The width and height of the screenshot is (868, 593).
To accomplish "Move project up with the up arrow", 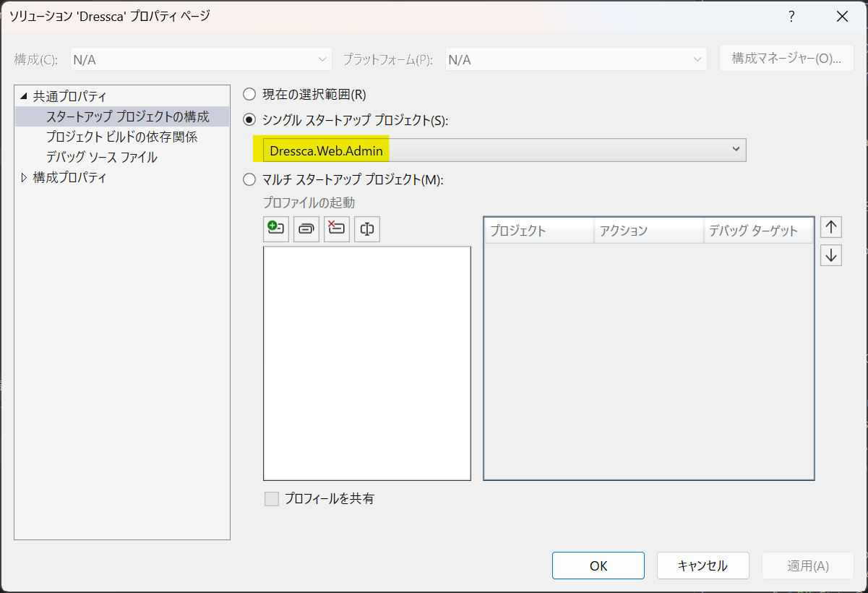I will [x=831, y=227].
